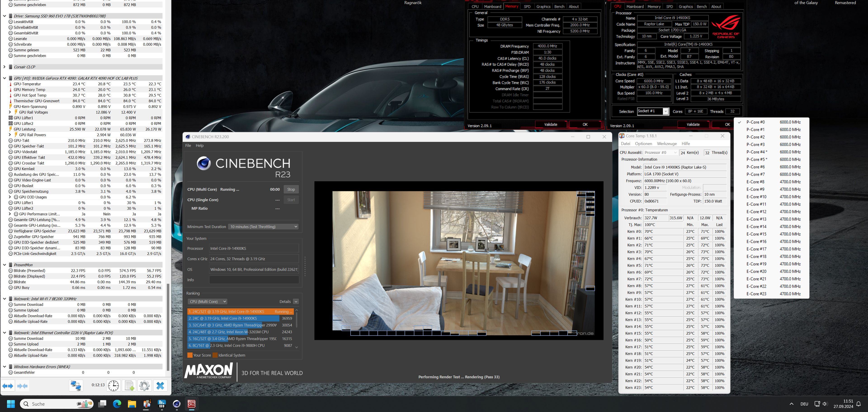Open network status tray icon

[x=817, y=404]
